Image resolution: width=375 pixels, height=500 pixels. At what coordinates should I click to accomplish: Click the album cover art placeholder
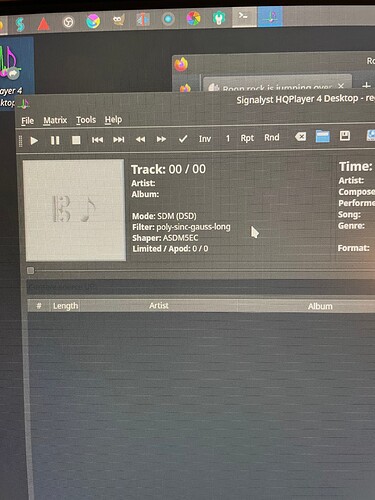(x=75, y=210)
